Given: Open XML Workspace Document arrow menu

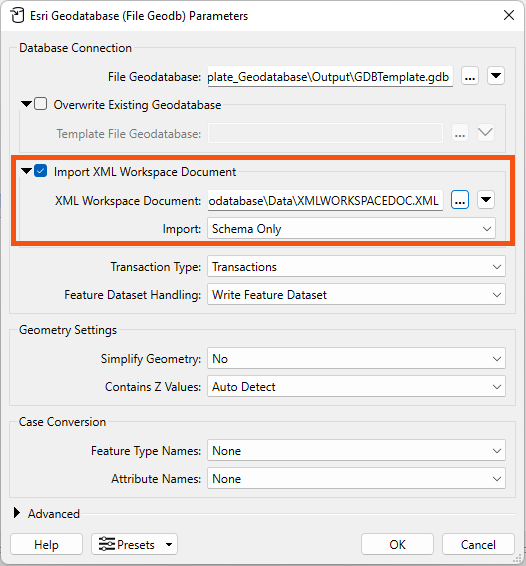Looking at the screenshot, I should [x=486, y=200].
